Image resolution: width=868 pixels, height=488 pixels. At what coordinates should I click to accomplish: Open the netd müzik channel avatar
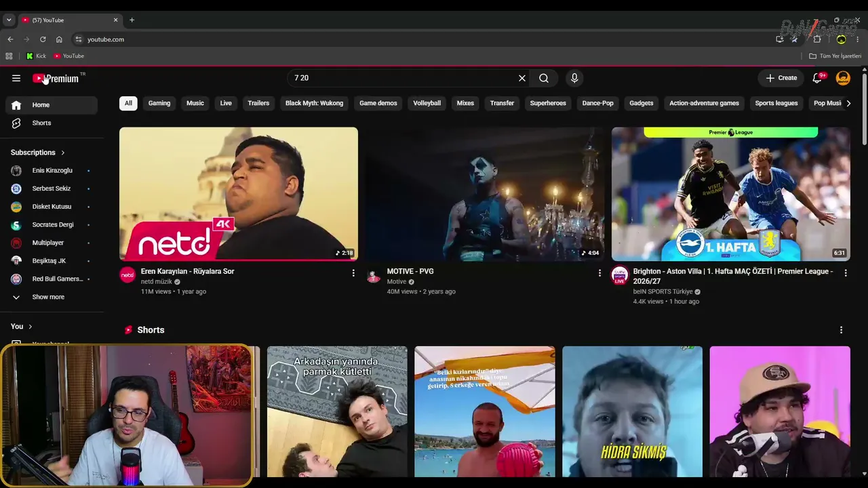[x=127, y=274]
